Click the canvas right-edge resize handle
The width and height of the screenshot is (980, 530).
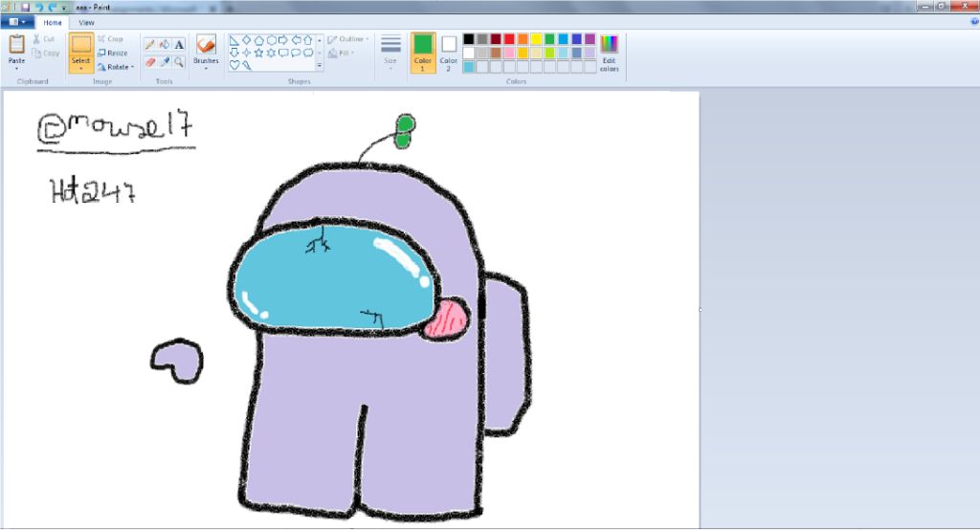[x=700, y=309]
